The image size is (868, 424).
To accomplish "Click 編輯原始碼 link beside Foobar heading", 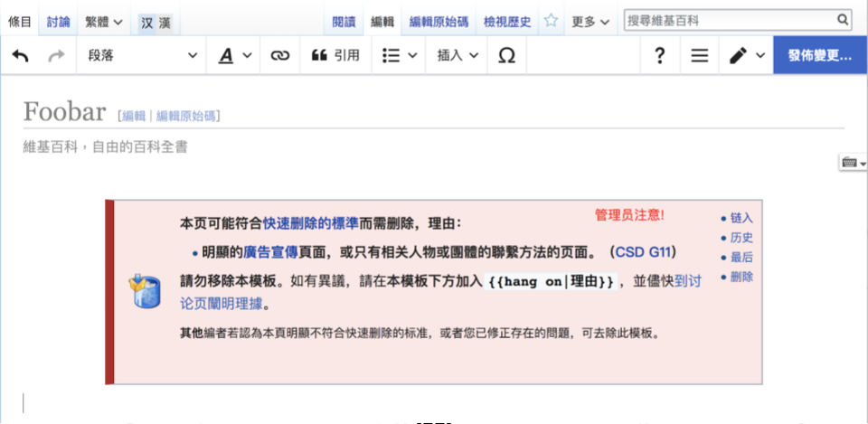I will [x=186, y=116].
